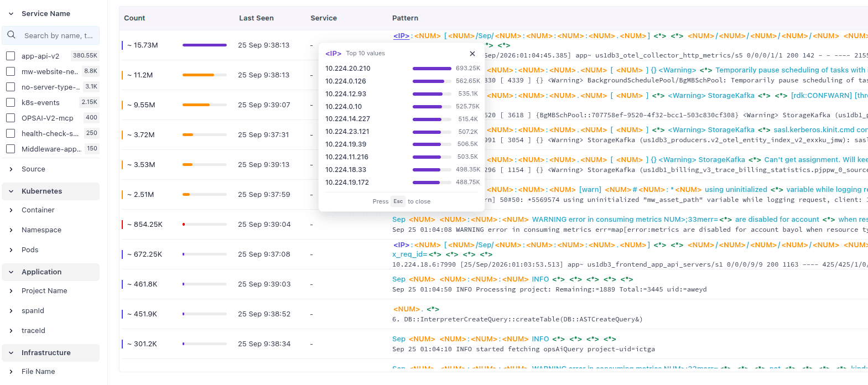The width and height of the screenshot is (868, 385).
Task: Click the Pattern column header
Action: coord(405,18)
